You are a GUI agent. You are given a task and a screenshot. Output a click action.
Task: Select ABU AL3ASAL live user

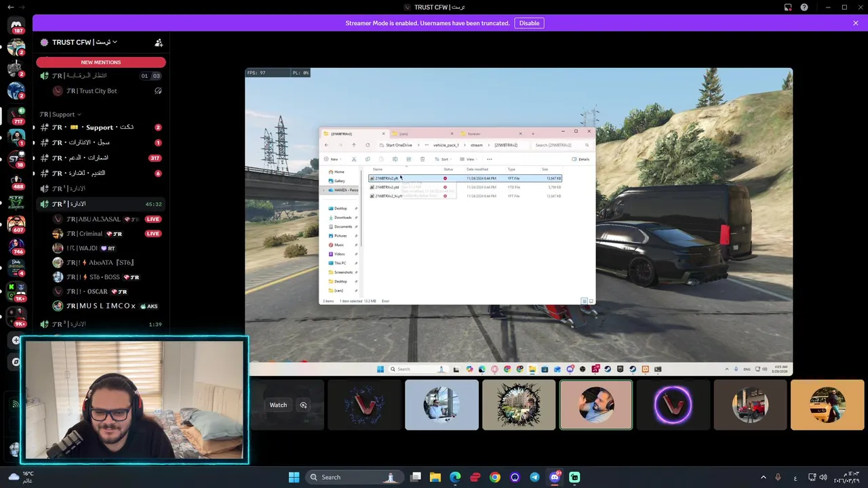coord(107,220)
